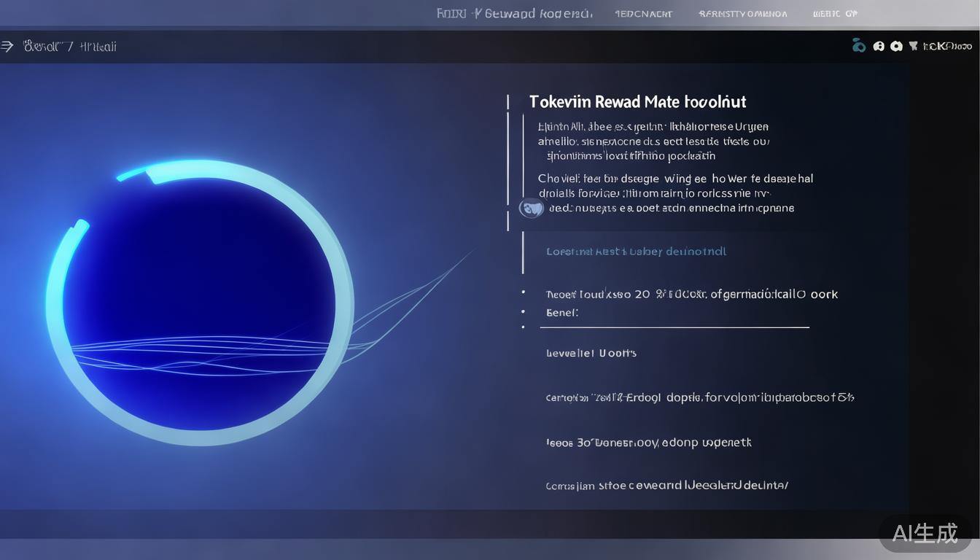
Task: Select the rightmost top navigation item
Action: 835,14
